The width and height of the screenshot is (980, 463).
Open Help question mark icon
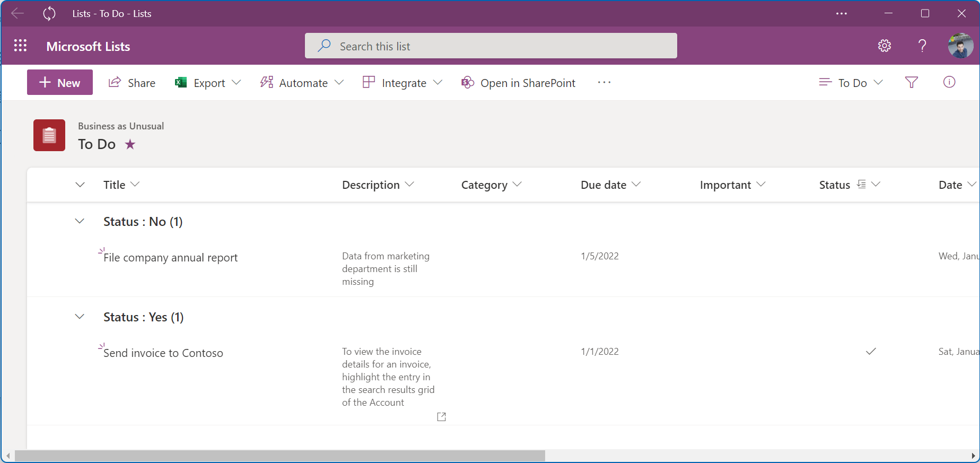pyautogui.click(x=922, y=46)
